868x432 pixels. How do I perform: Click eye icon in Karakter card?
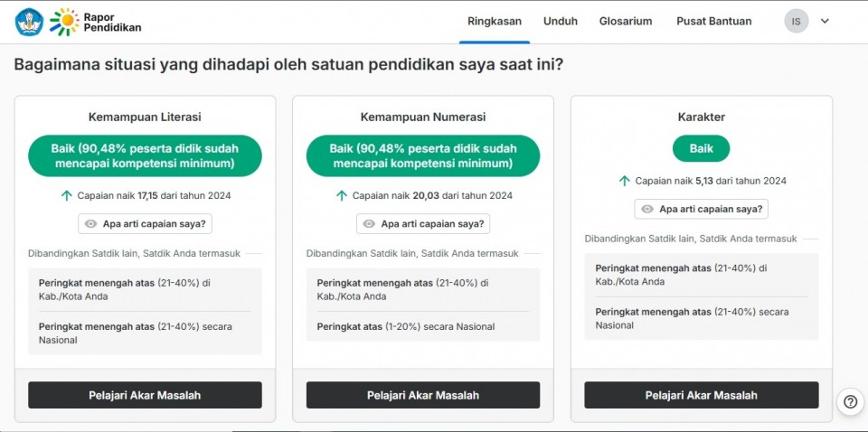tap(647, 210)
